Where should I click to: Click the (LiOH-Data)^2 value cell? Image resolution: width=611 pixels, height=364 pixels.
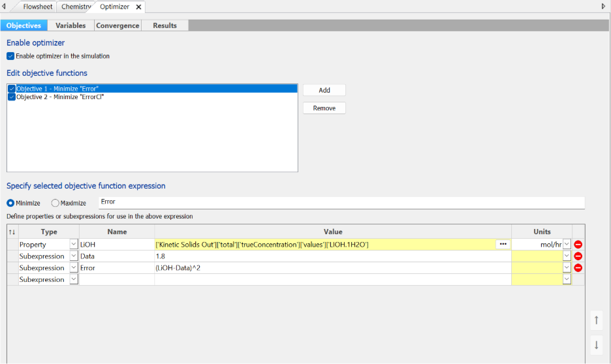tap(333, 268)
